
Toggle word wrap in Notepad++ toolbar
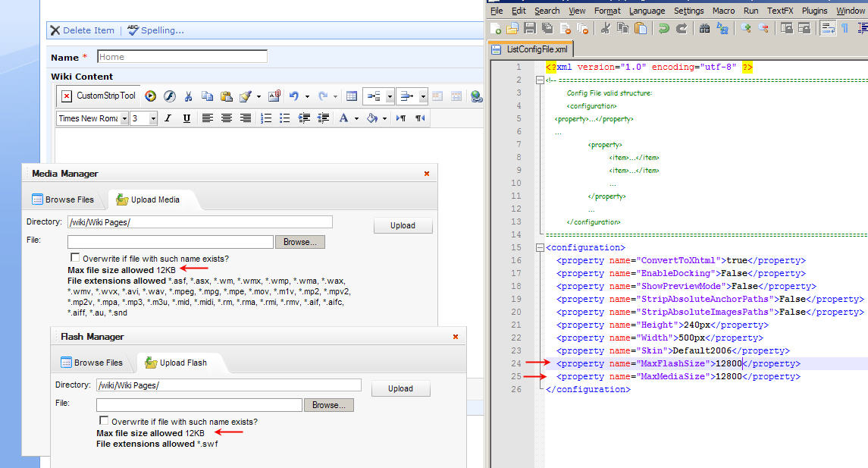[x=828, y=29]
